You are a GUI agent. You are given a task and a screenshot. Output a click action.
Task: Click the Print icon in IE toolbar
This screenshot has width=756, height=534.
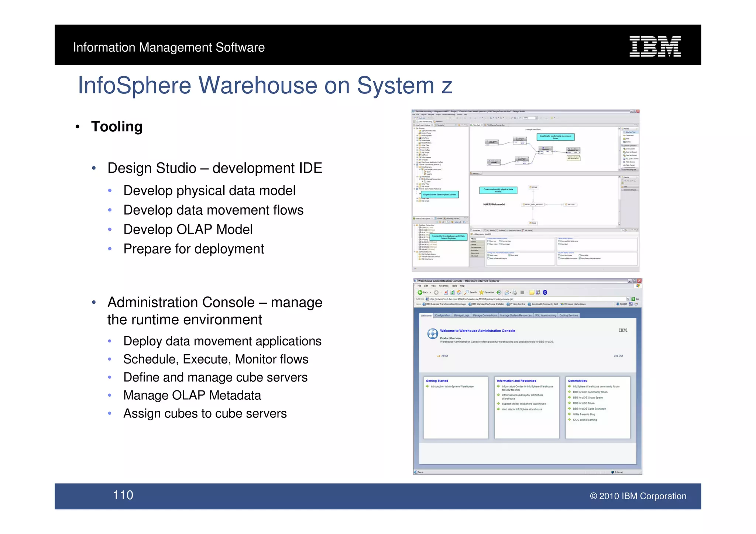click(x=515, y=292)
